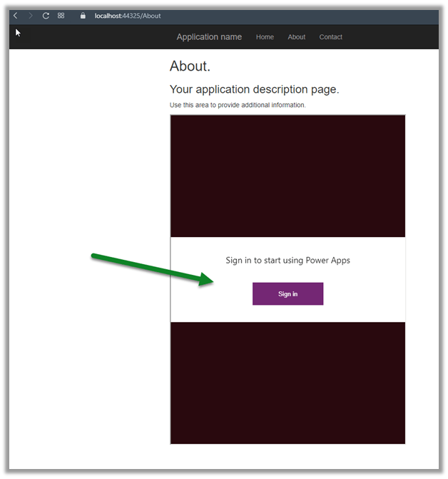Click 'Sign in to start using Power Apps' text
The height and width of the screenshot is (479, 448).
pyautogui.click(x=287, y=261)
